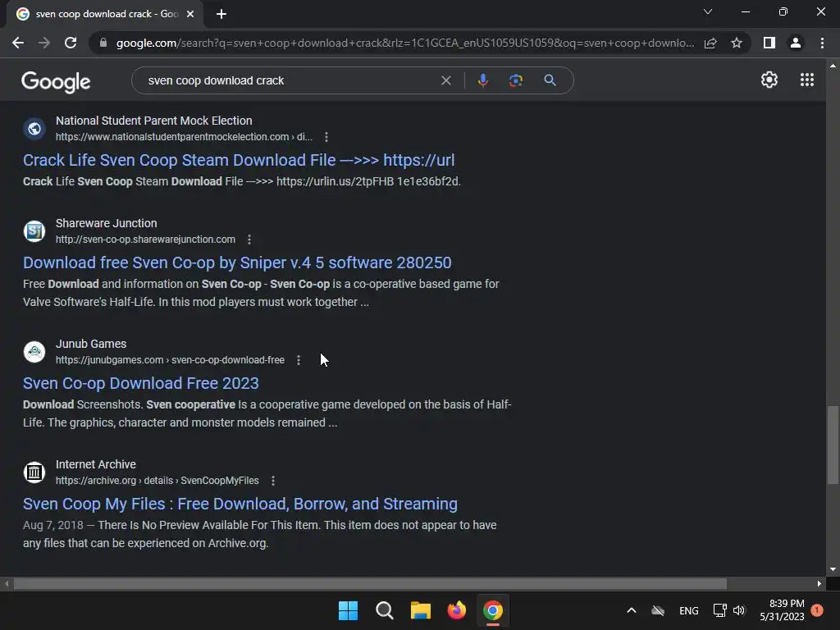Bookmark this page with the star icon

[737, 43]
